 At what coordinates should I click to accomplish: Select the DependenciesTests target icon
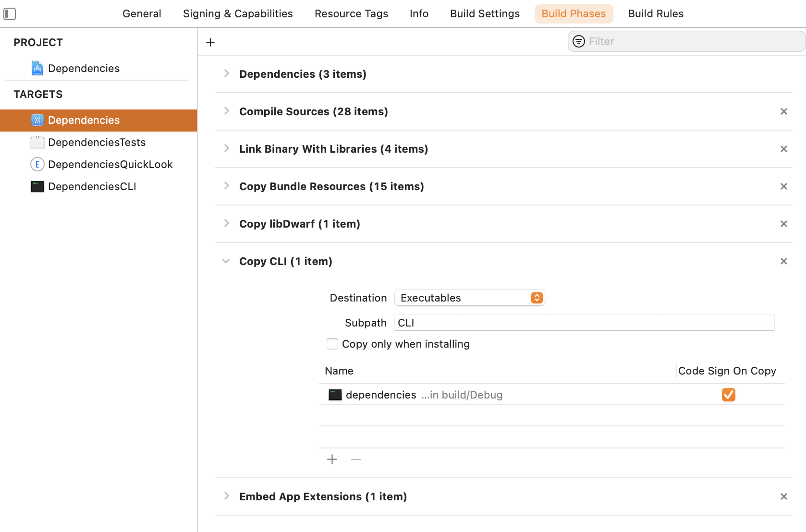(x=37, y=142)
